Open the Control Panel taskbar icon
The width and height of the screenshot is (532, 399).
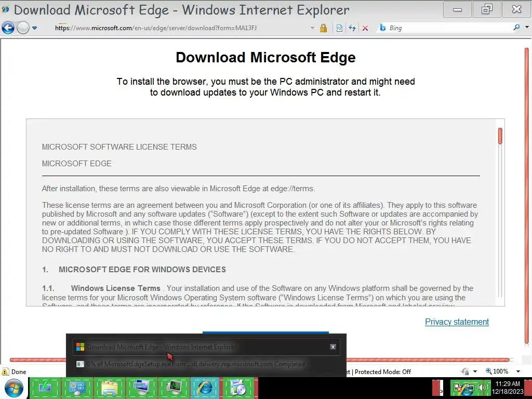coord(77,388)
